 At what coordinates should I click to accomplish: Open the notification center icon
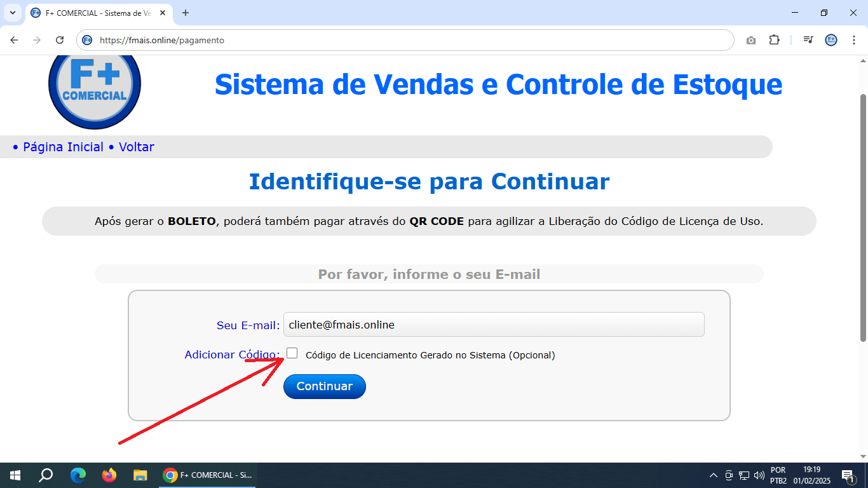[x=847, y=475]
